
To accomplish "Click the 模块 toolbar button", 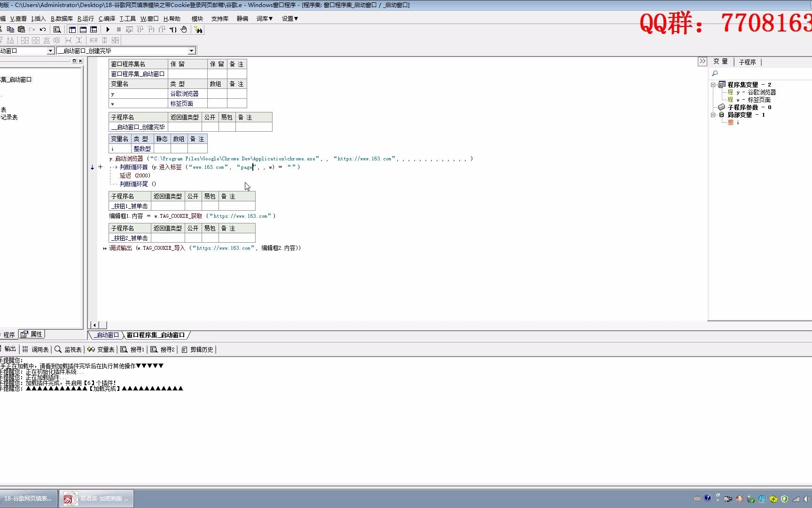I will point(197,18).
